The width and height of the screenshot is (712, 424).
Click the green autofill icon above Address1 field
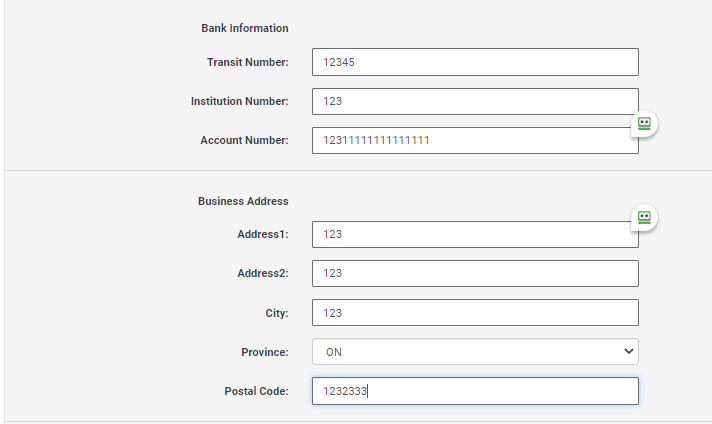pyautogui.click(x=645, y=217)
